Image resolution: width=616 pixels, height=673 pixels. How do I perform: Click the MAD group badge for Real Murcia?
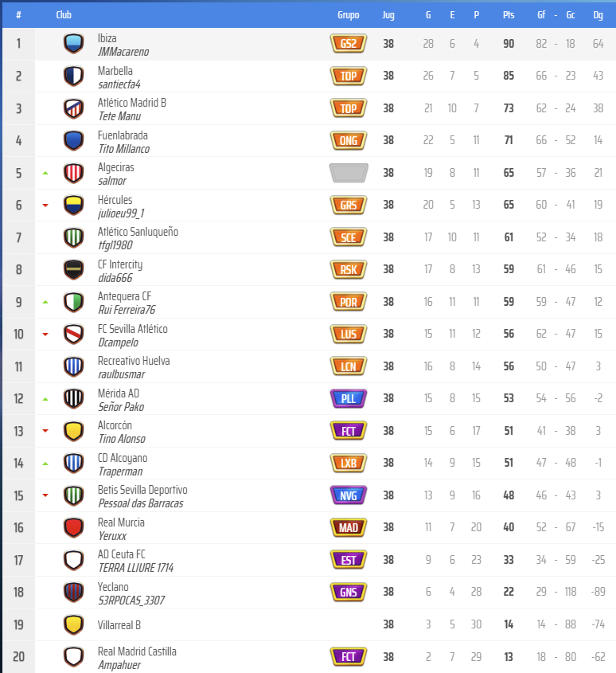tap(348, 528)
